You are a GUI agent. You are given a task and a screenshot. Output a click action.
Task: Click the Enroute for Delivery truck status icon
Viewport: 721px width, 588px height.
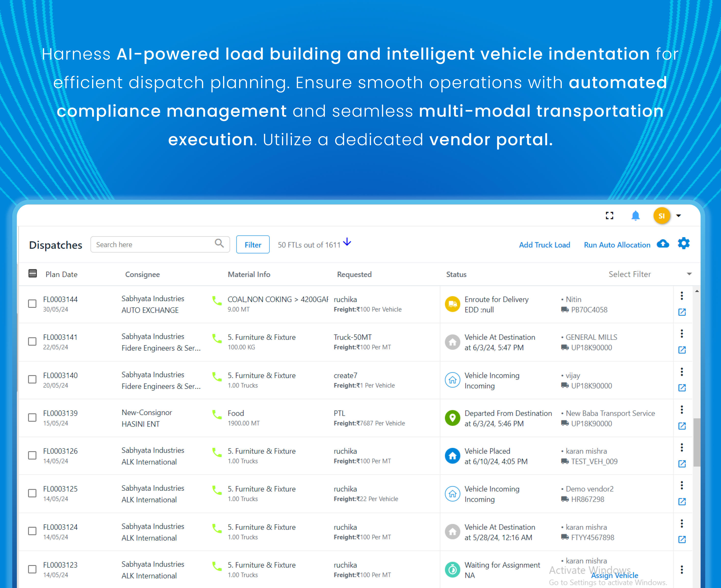[452, 304]
